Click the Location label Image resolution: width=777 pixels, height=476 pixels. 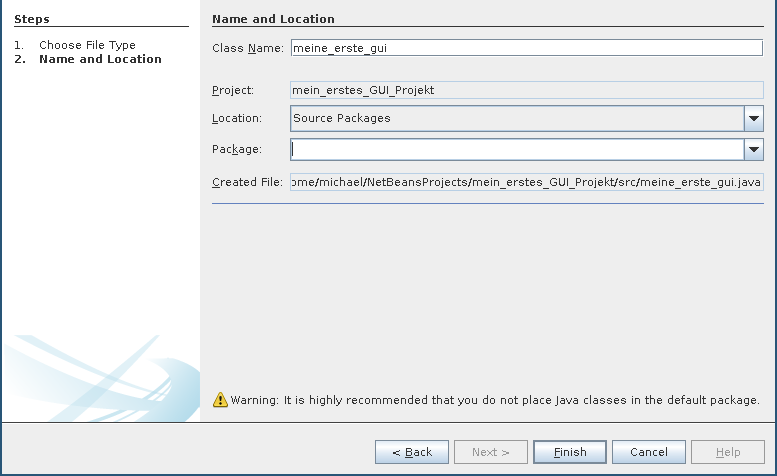[237, 119]
